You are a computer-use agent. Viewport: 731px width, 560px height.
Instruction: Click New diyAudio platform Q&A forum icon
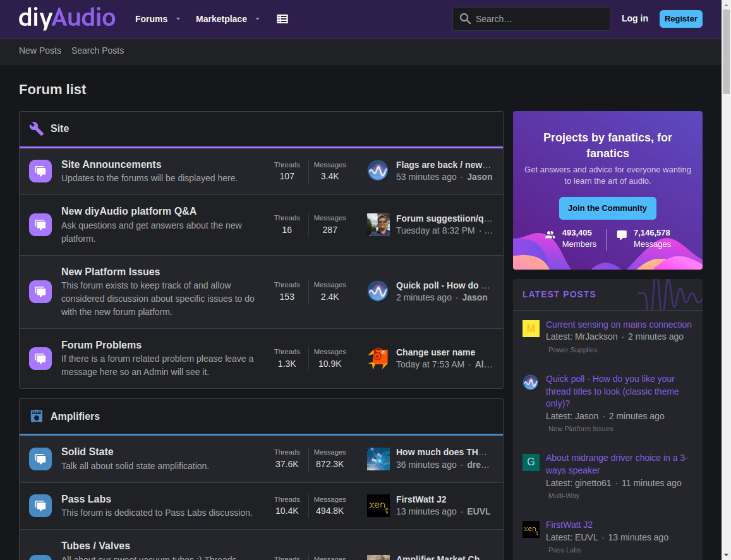click(40, 225)
